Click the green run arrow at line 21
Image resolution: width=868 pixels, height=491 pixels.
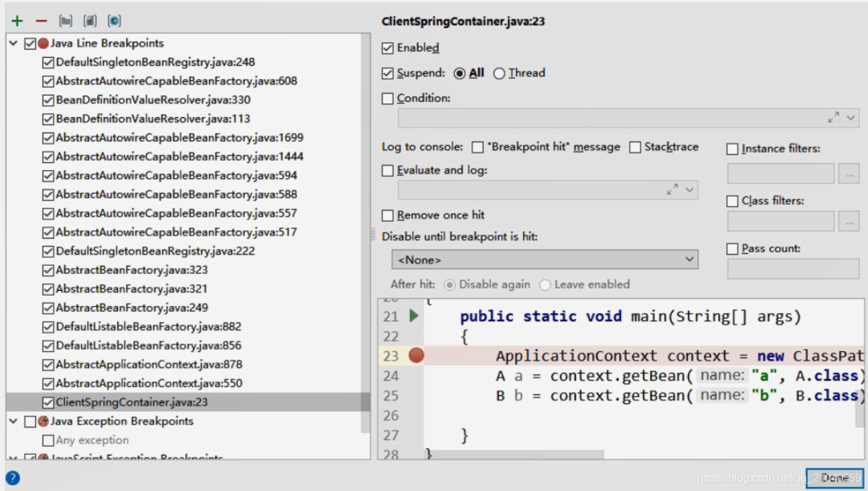coord(414,315)
